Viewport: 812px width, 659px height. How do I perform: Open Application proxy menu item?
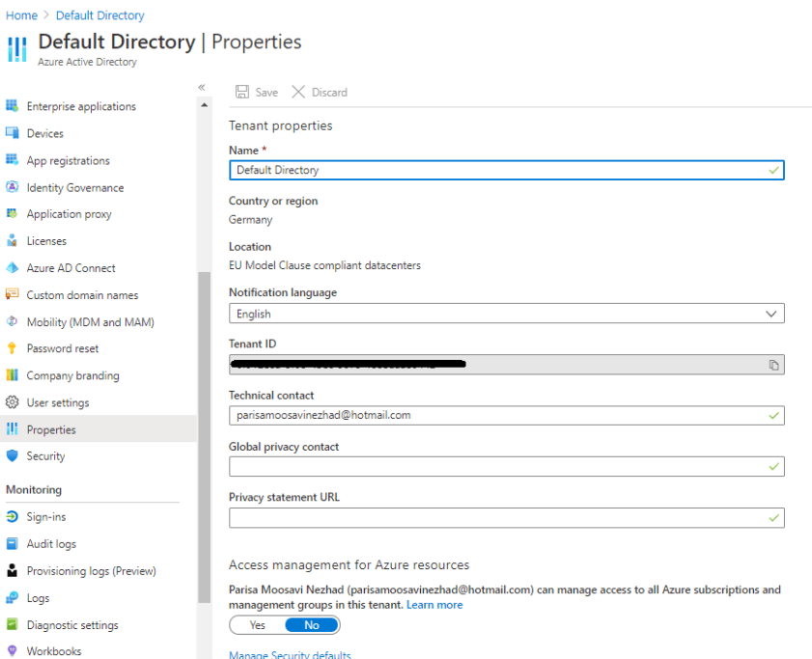pos(69,214)
